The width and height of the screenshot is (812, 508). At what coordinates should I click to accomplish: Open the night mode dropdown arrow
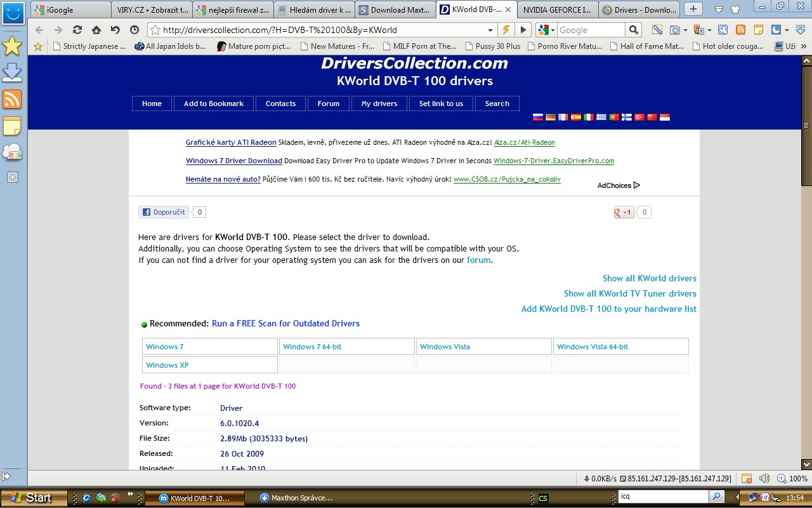(x=787, y=30)
